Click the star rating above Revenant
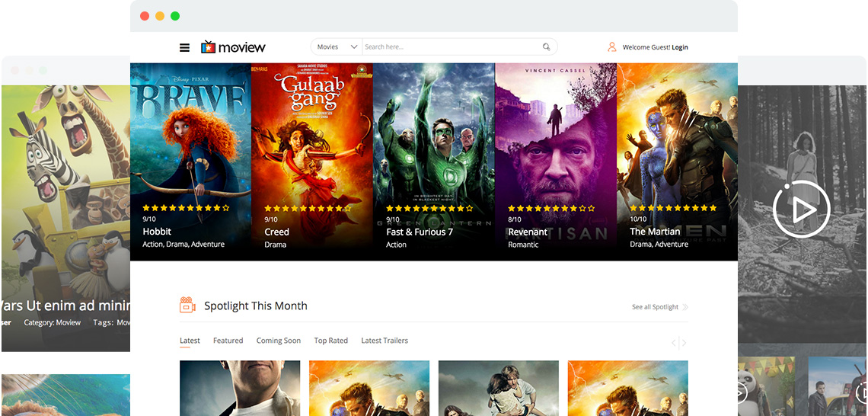The width and height of the screenshot is (868, 416). point(551,208)
